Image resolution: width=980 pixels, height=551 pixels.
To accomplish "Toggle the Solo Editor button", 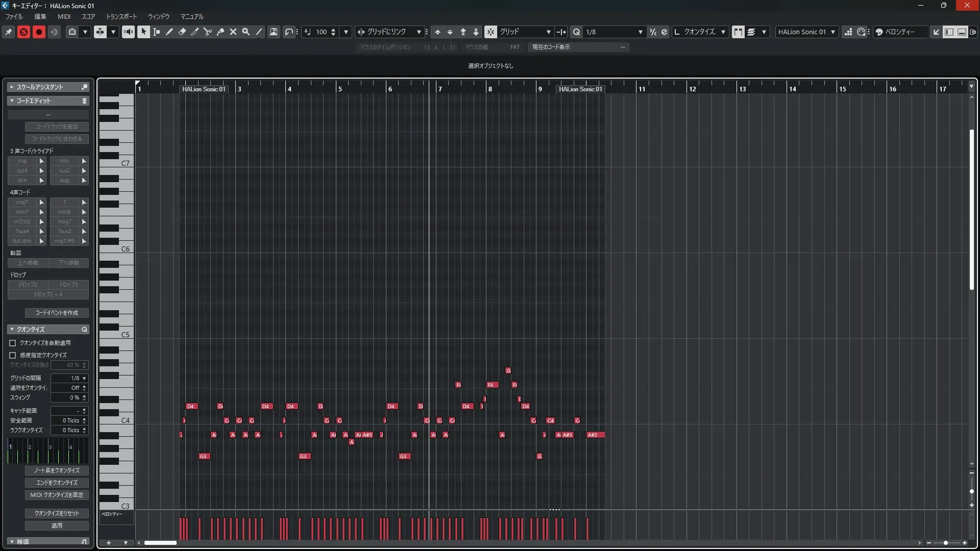I will (x=23, y=32).
